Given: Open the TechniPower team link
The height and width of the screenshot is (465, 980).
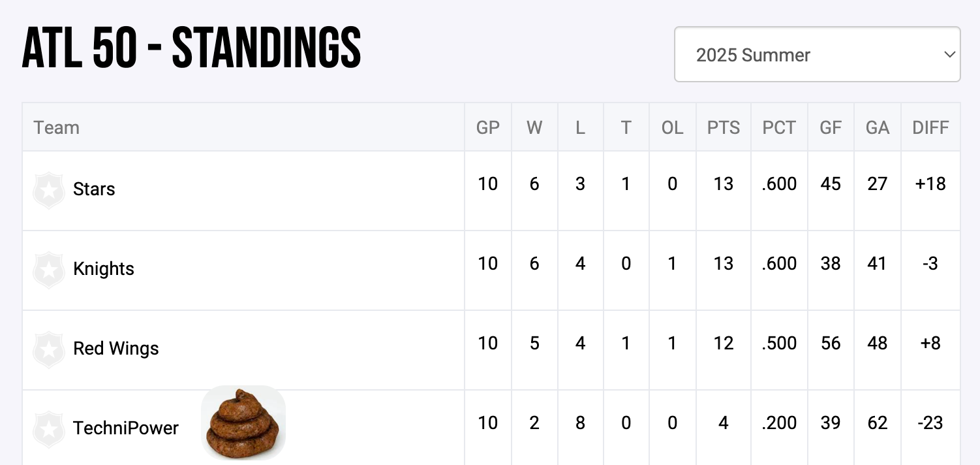Looking at the screenshot, I should pyautogui.click(x=126, y=428).
